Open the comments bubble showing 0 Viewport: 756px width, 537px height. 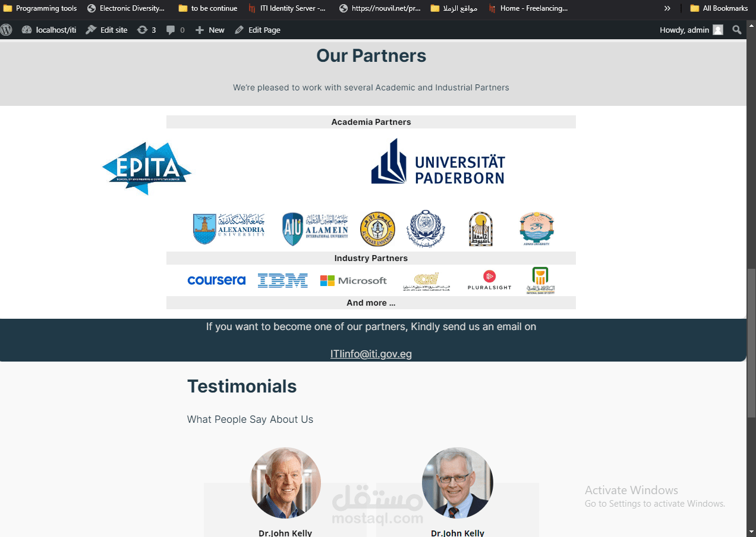pos(175,30)
